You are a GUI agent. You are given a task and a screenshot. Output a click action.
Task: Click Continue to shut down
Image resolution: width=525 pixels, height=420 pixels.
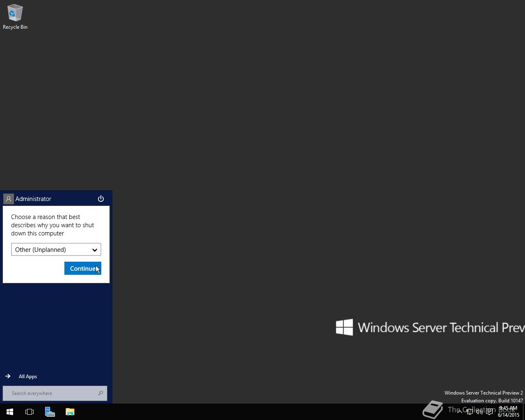[x=83, y=268]
